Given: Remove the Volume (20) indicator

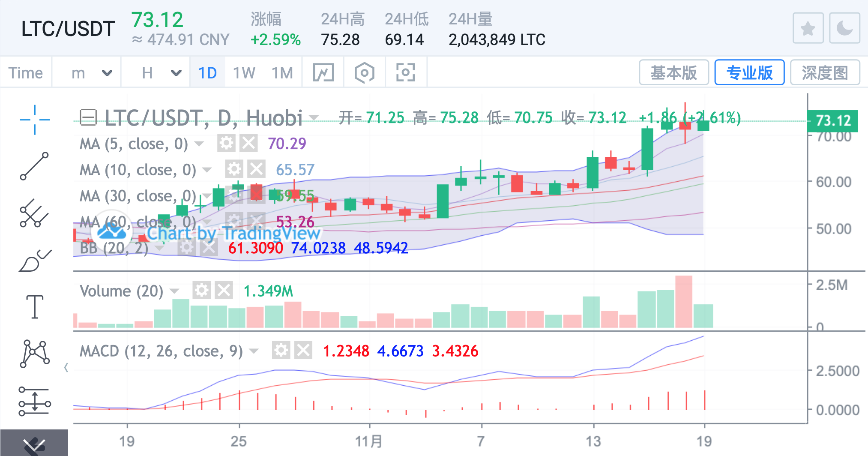Looking at the screenshot, I should point(224,291).
